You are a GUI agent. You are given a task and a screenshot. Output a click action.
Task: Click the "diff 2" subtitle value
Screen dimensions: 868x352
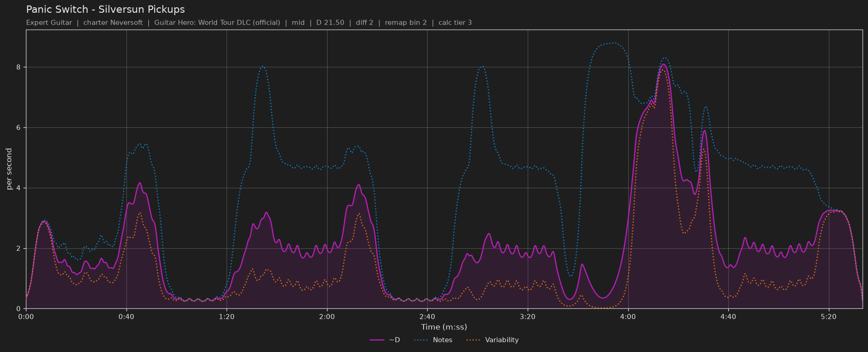[x=364, y=23]
